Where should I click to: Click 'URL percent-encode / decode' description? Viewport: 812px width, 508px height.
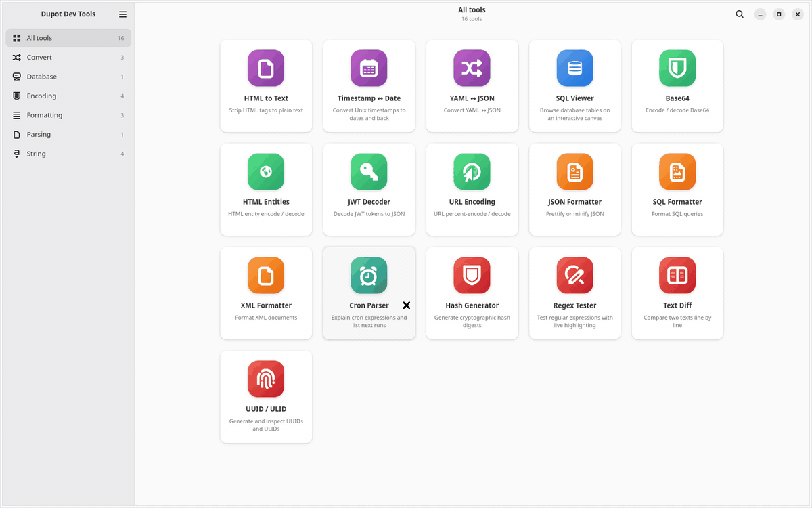click(472, 214)
